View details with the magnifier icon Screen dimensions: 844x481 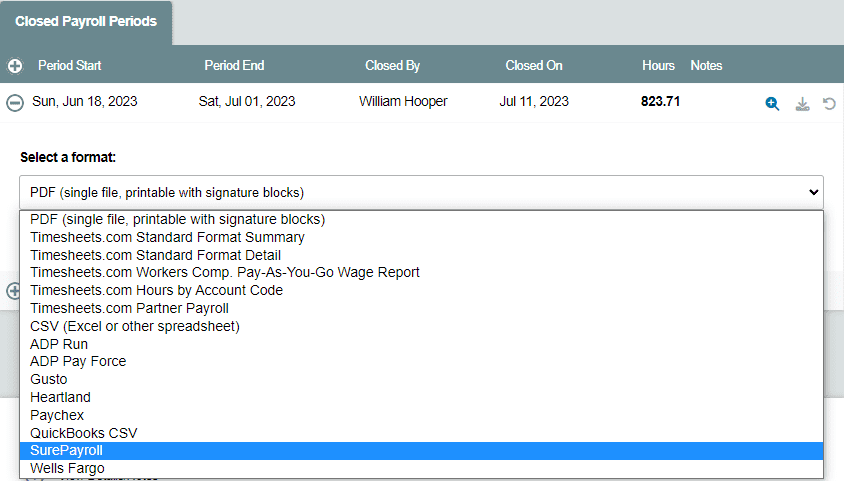(x=772, y=103)
